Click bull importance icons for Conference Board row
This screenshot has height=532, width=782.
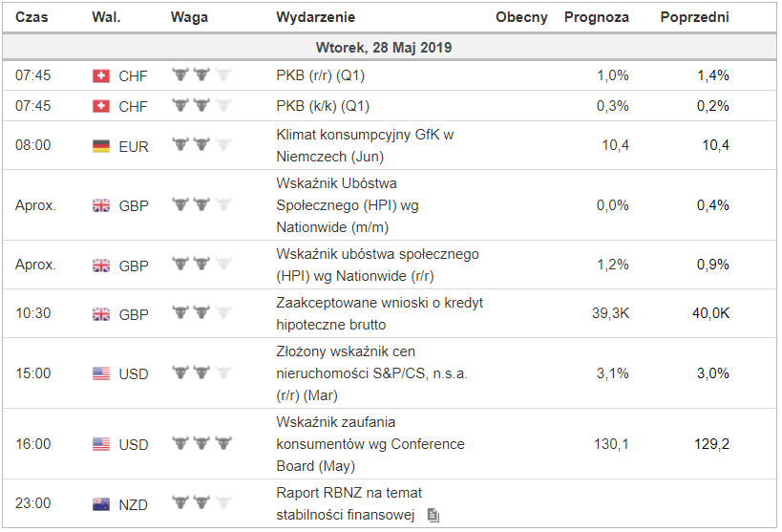[202, 443]
